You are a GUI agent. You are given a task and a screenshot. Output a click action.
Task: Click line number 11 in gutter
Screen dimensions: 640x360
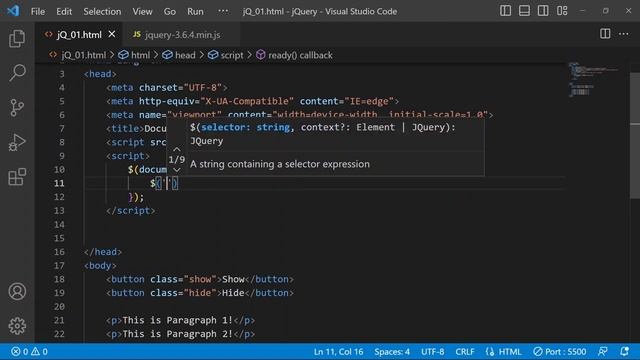59,183
